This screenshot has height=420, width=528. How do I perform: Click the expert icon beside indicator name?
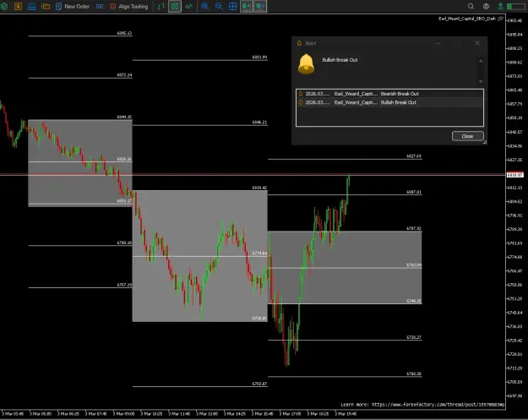(501, 19)
